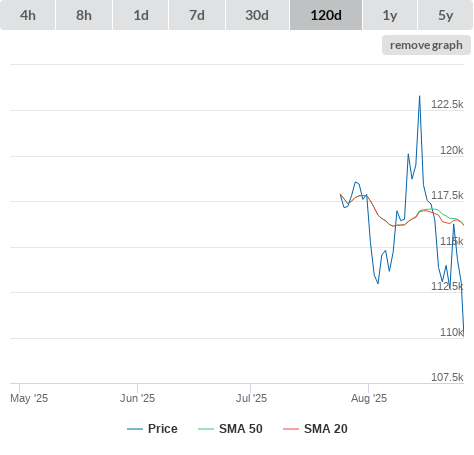
Task: Click the blue Price legend line marker
Action: pos(135,429)
